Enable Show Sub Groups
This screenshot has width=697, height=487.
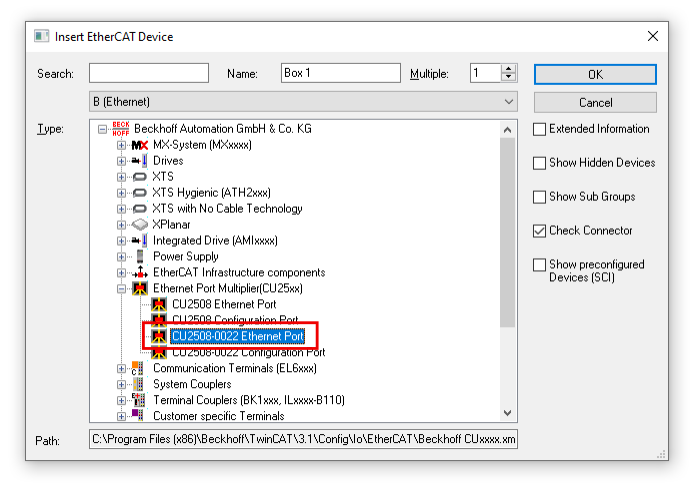[x=539, y=197]
